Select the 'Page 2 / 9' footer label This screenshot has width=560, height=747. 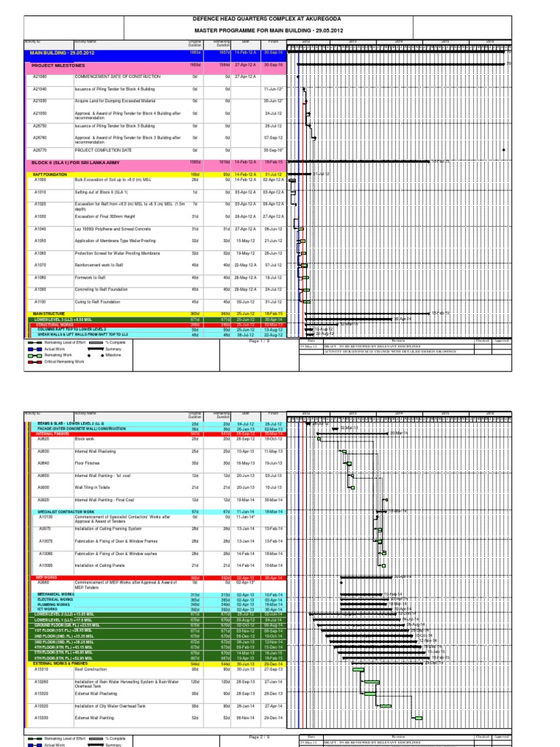260,738
